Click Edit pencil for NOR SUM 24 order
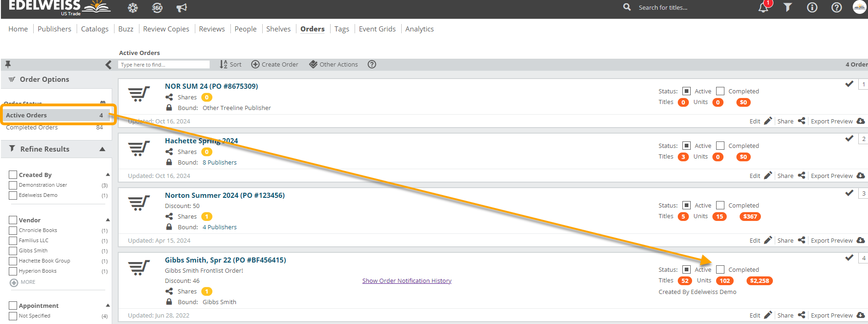This screenshot has height=324, width=868. coord(768,121)
